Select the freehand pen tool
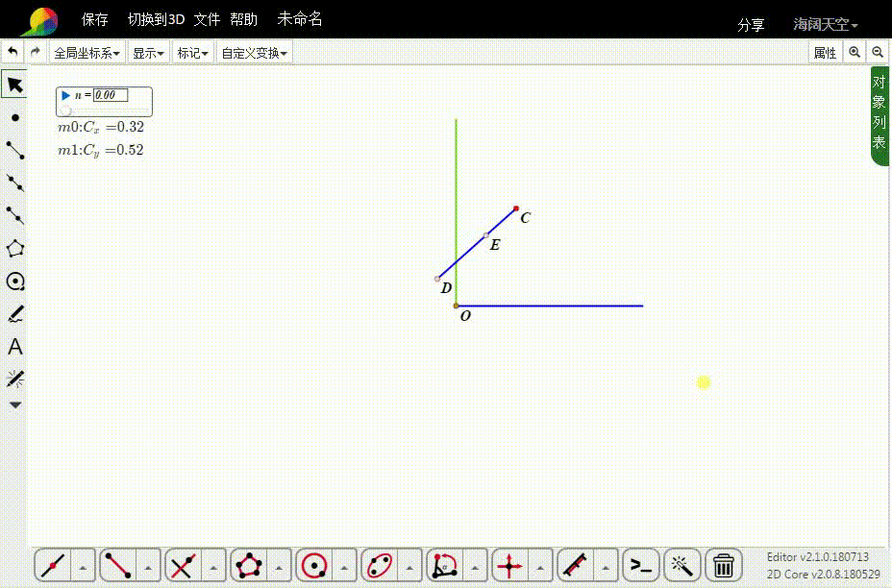Screen dimensions: 892x588 coord(15,314)
